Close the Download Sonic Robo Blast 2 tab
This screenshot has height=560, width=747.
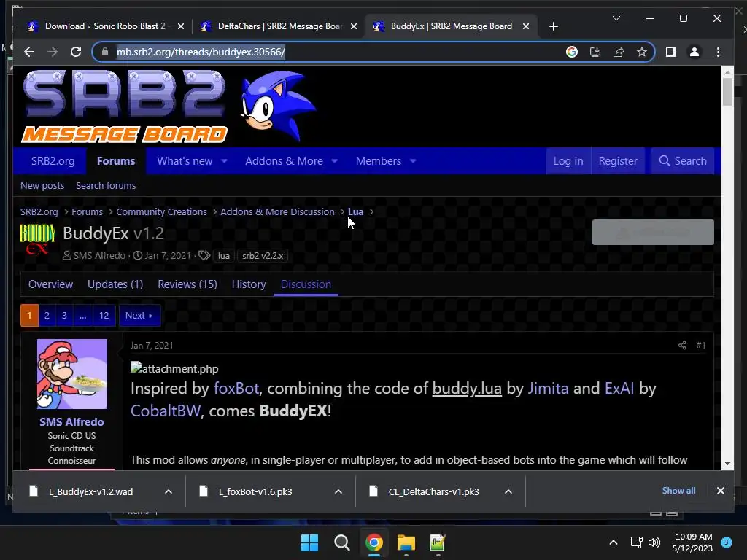point(181,26)
